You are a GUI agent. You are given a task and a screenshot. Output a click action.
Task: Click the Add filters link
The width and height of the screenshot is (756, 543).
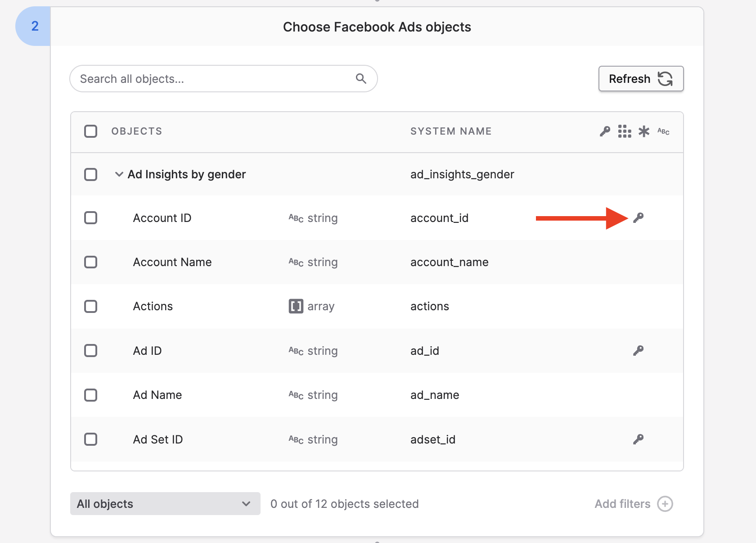622,504
